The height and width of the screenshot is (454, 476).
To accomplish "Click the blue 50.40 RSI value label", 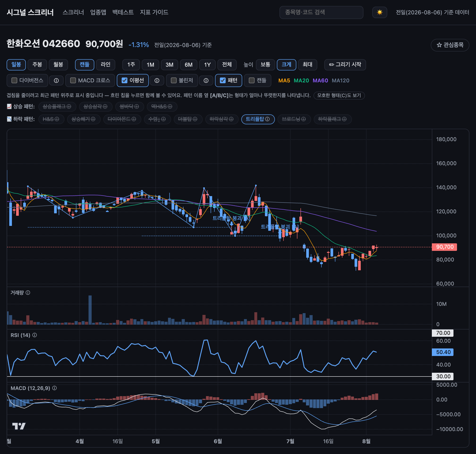I will (x=443, y=352).
